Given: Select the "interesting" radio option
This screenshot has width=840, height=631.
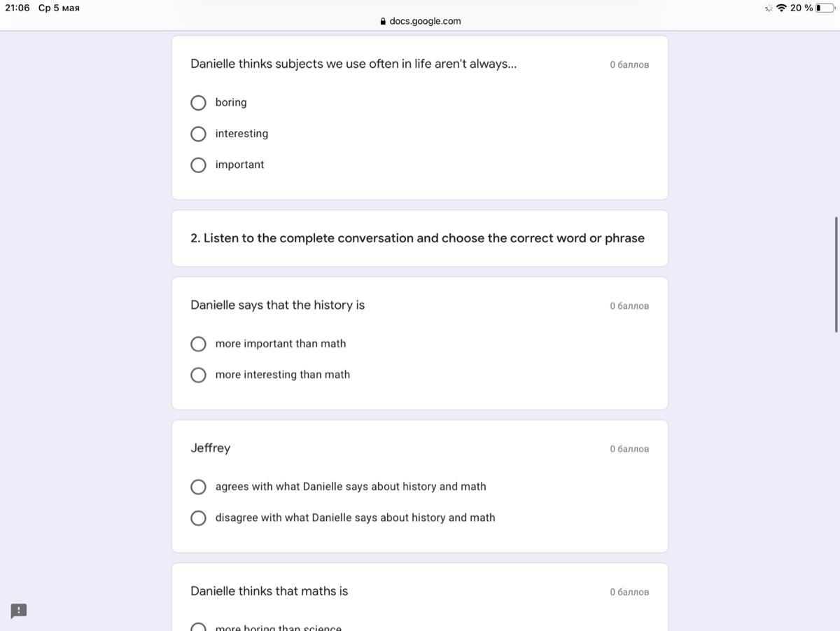Looking at the screenshot, I should coord(198,134).
